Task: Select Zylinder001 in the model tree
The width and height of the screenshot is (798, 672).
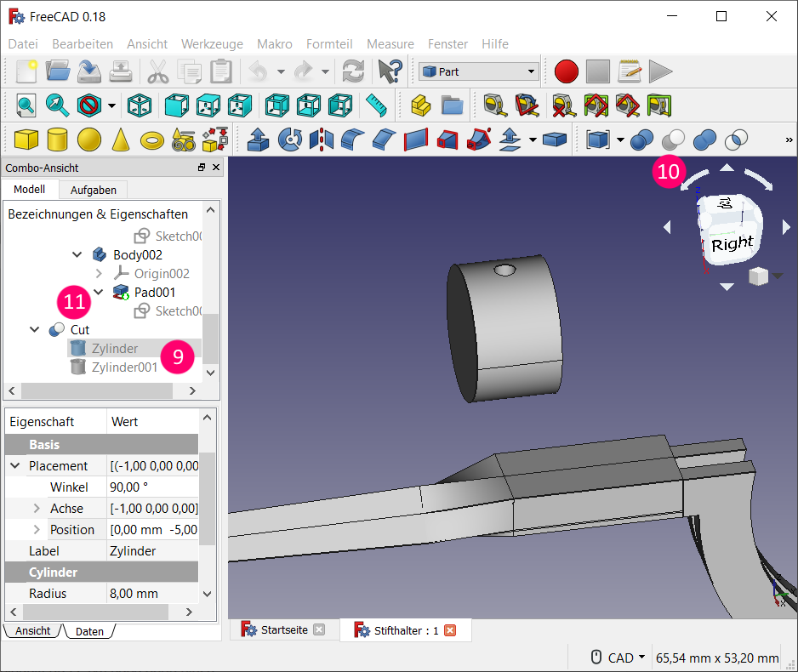Action: 124,367
